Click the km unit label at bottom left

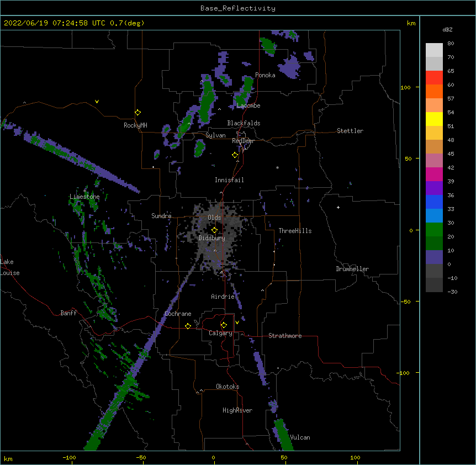(8, 458)
